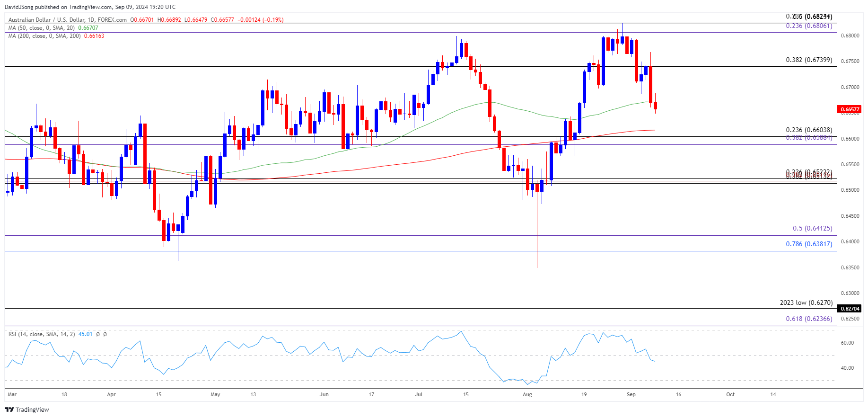The height and width of the screenshot is (418, 868).
Task: Click 0.64000 on the price axis
Action: click(850, 242)
